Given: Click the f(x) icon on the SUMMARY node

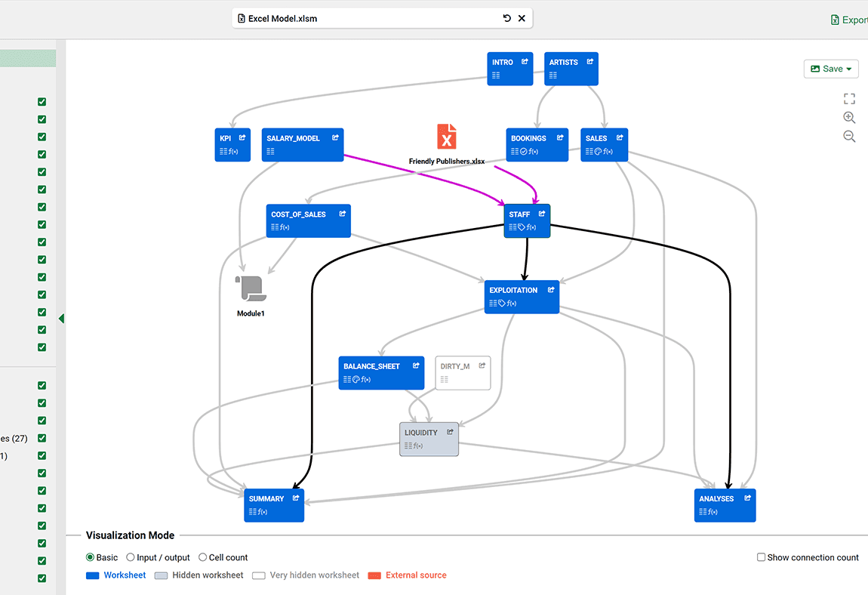Looking at the screenshot, I should 263,511.
